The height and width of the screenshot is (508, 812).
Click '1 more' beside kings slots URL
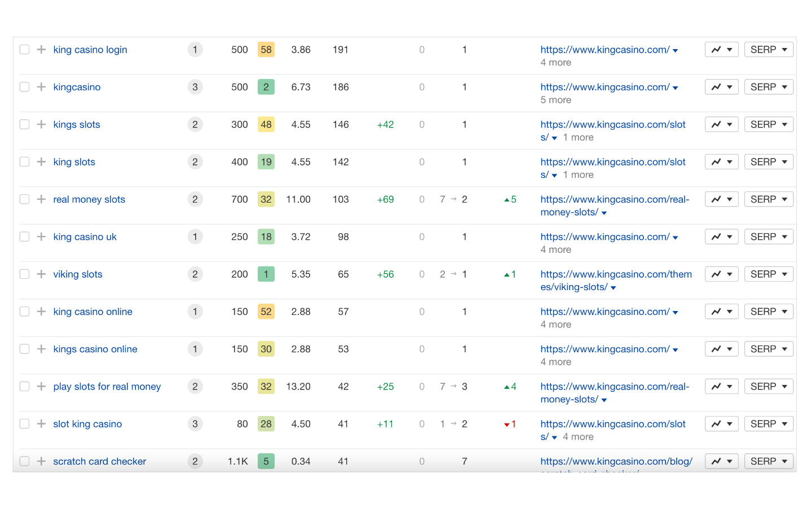[578, 137]
